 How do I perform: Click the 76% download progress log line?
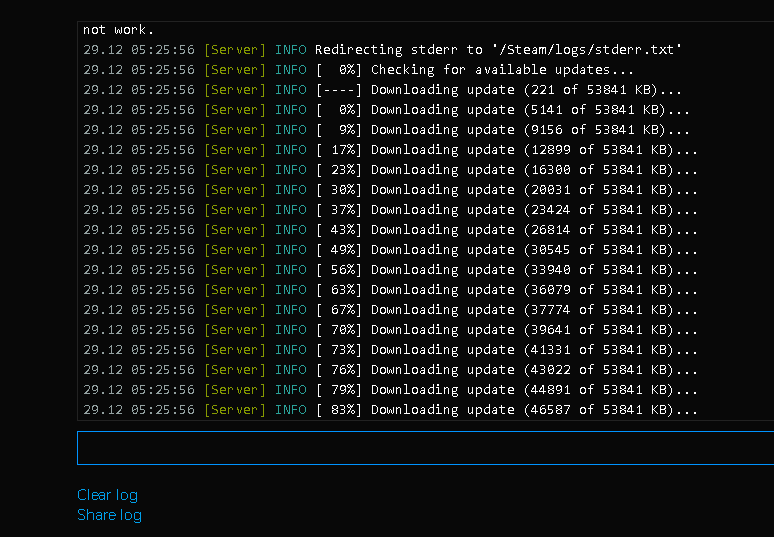(x=390, y=370)
